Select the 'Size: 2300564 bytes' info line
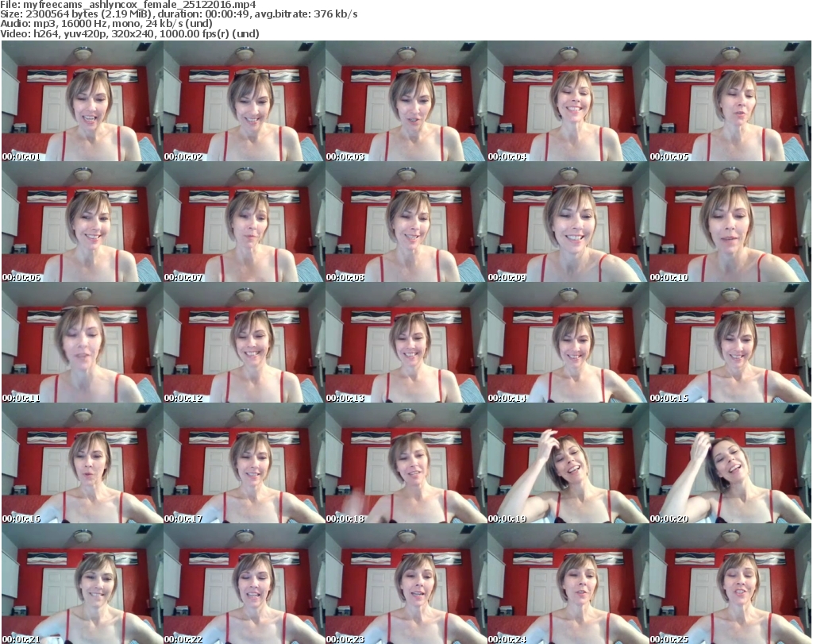This screenshot has width=813, height=644. (x=179, y=14)
